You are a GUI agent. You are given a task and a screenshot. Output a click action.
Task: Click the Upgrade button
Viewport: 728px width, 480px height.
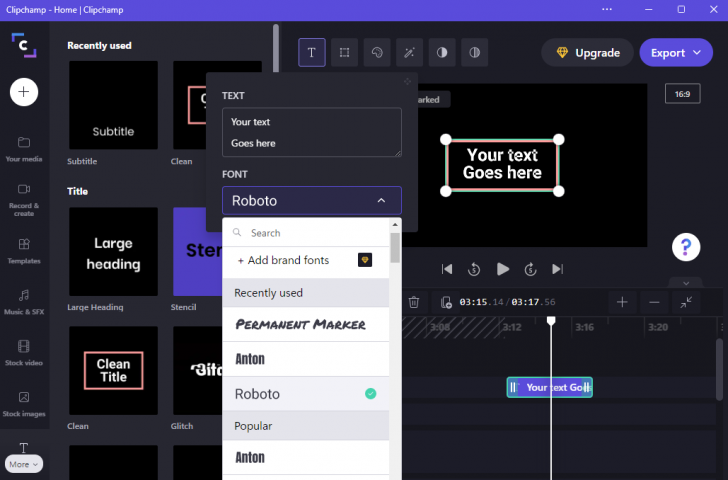coord(588,52)
